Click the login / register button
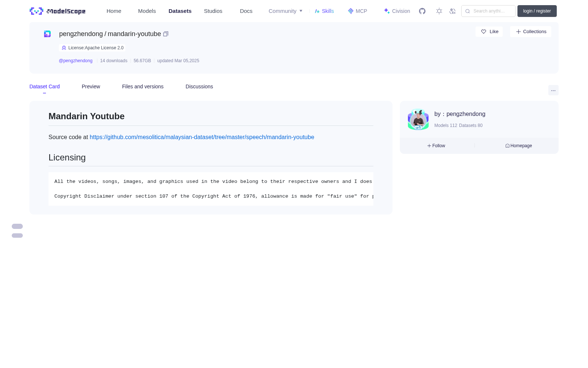588x368 pixels. [537, 11]
